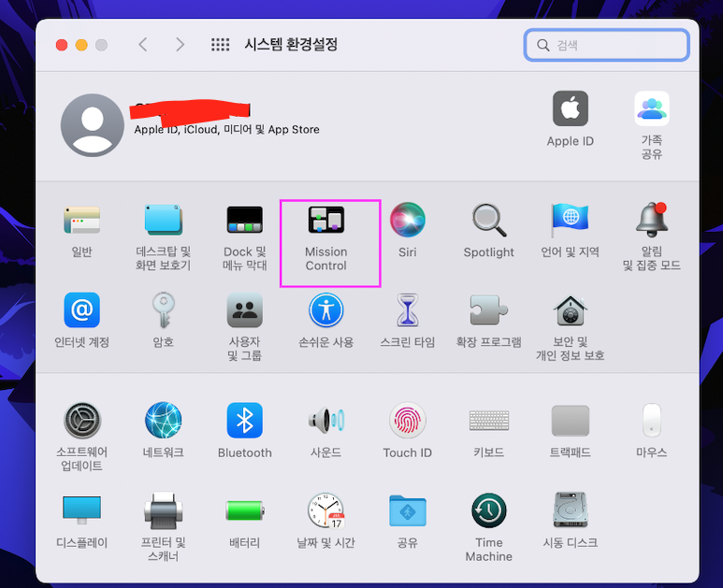Open 가족 공유 (Family Sharing) pane

652,108
